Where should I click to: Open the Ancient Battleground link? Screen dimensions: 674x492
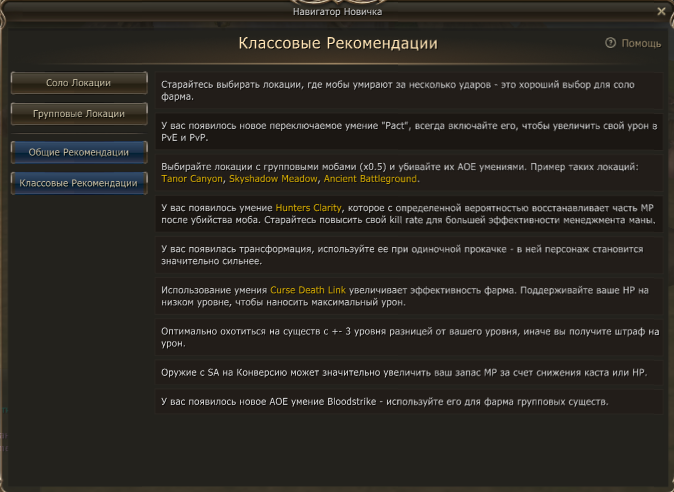(368, 179)
